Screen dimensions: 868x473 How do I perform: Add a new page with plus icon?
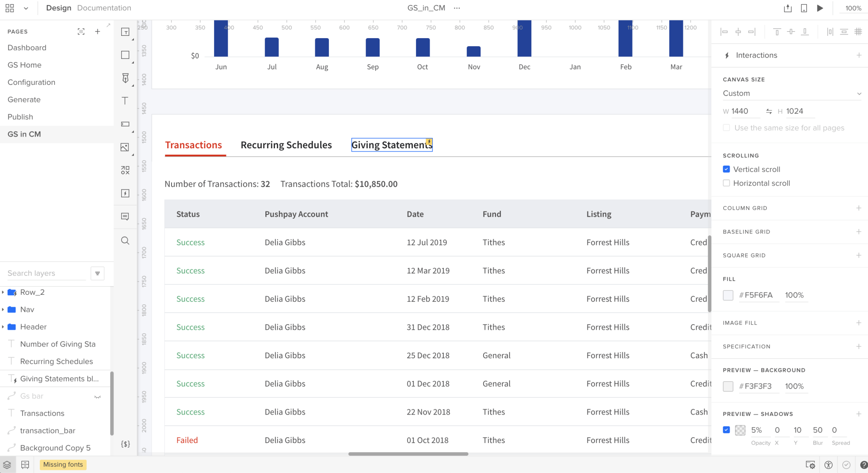coord(98,31)
